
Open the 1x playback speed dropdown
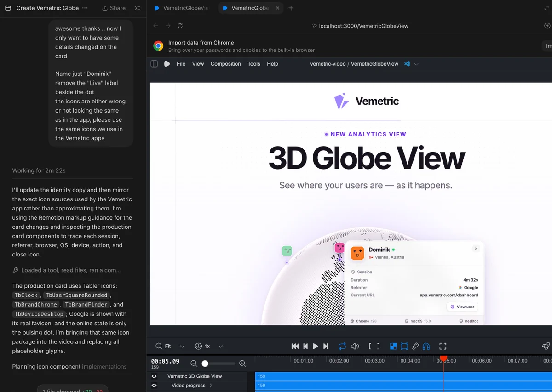tap(209, 346)
